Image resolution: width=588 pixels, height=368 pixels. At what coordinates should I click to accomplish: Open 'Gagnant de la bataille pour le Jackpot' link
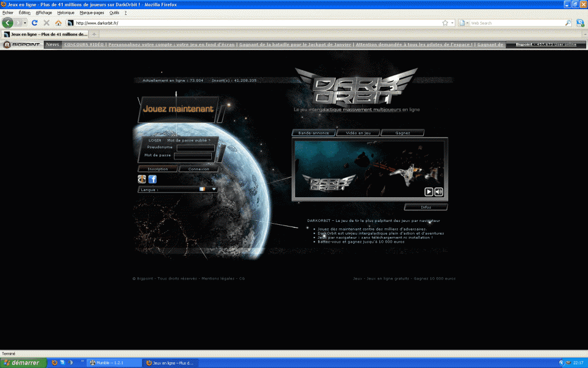point(295,44)
